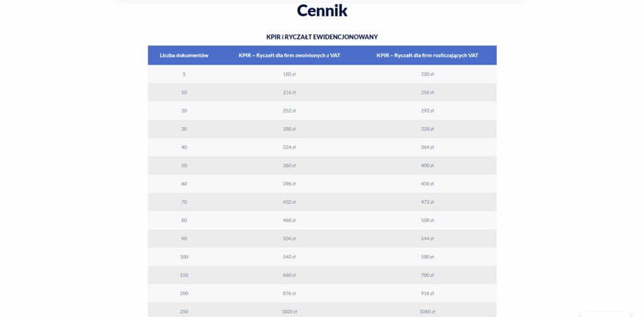The image size is (644, 317).
Task: Click the 396 zł price cell
Action: click(x=289, y=184)
